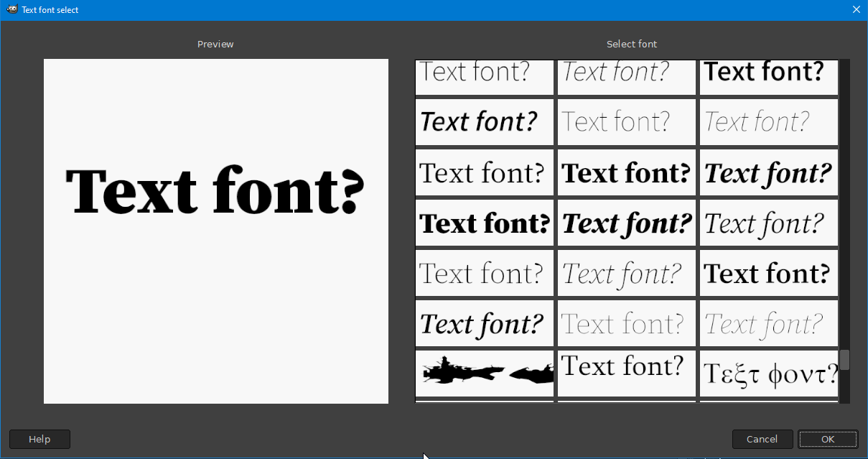Click the large font preview image

point(216,231)
